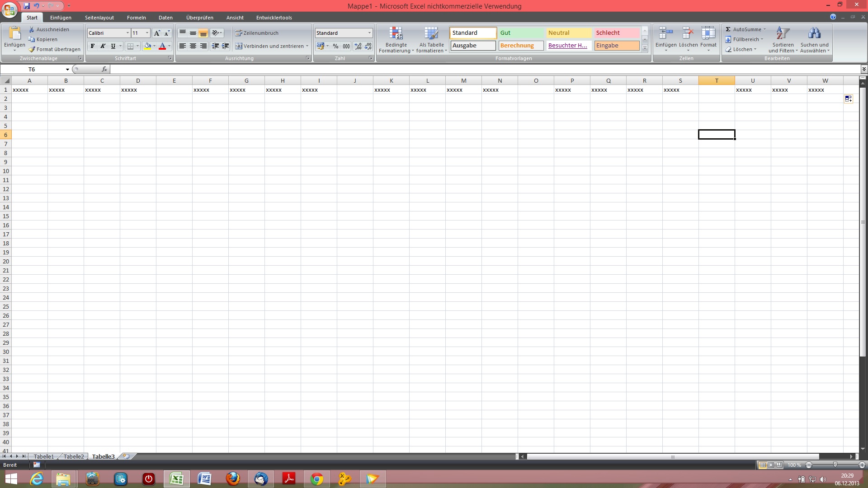Click Als Tabelle formatieren icon

point(431,34)
